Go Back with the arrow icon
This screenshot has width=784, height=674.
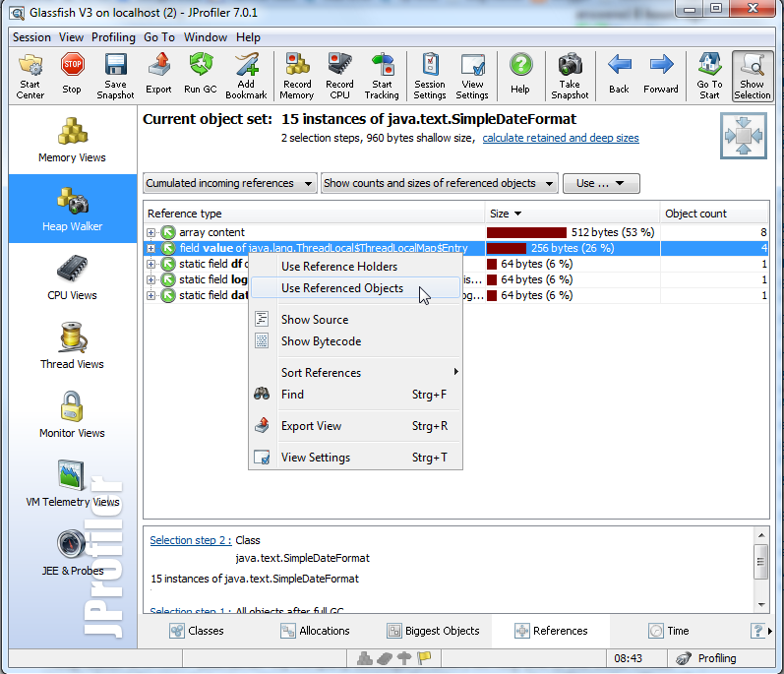coord(619,75)
